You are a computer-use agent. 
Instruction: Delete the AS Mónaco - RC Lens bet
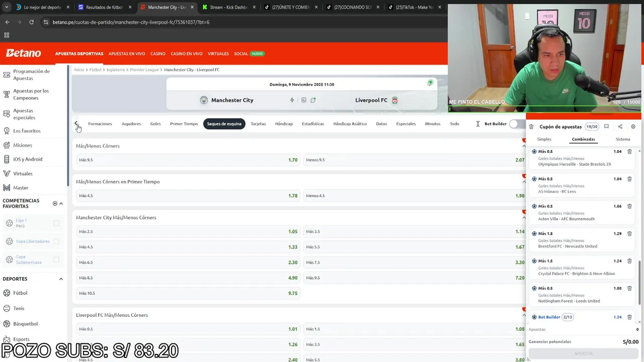click(629, 179)
